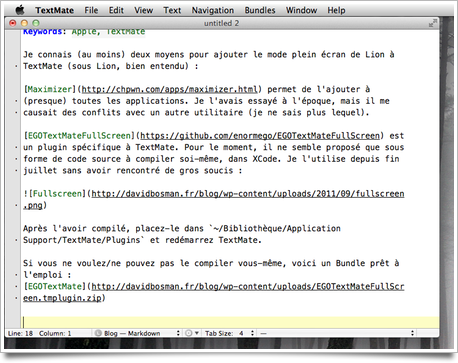458x363 pixels.
Task: Click the github.com EGOTextMateFullScreen URL
Action: tap(260, 136)
